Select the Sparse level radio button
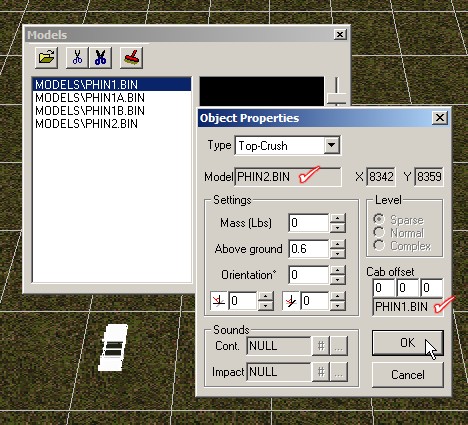 pos(379,219)
